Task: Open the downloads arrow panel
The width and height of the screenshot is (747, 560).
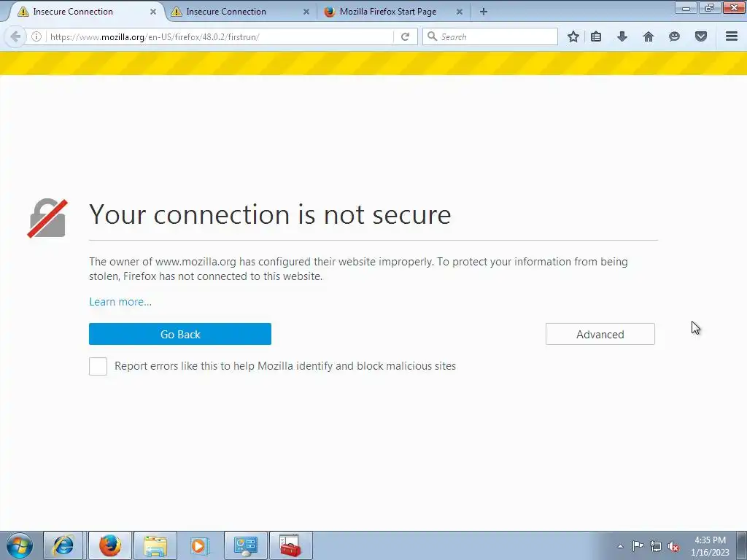Action: click(x=622, y=36)
